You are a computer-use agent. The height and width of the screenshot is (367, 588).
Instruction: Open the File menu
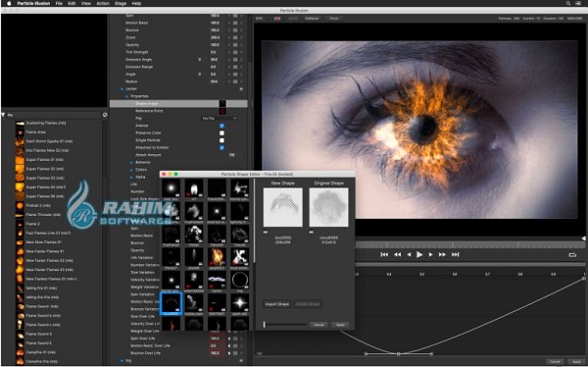point(59,3)
